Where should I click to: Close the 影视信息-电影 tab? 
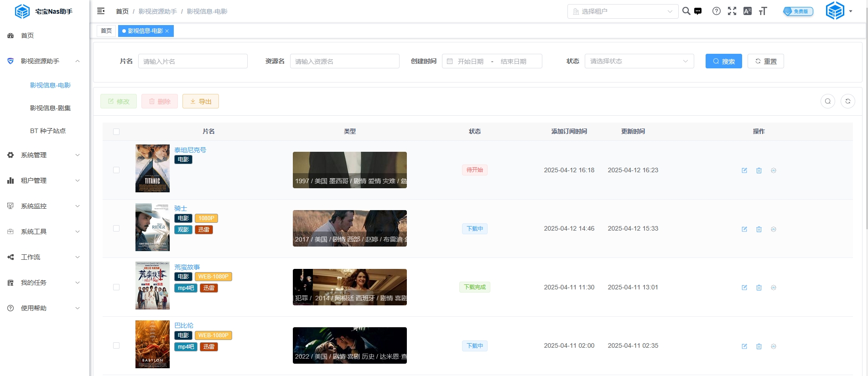point(167,31)
